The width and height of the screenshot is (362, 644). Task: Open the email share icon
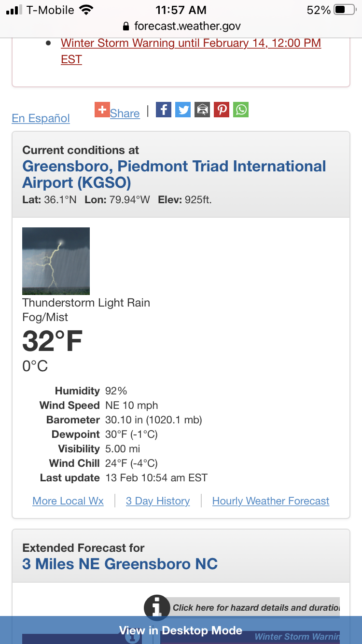(x=202, y=110)
